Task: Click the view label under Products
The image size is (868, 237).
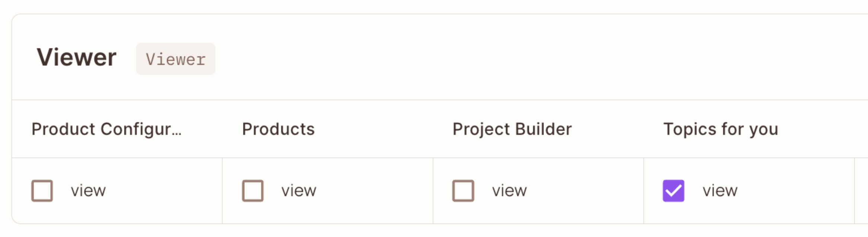Action: [299, 191]
